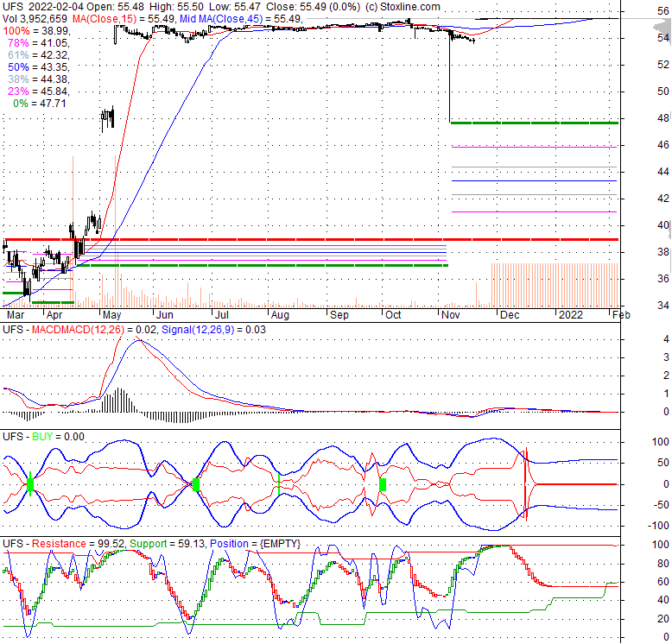This screenshot has height=644, width=672.
Task: Click the May candlestick cluster near 48
Action: point(108,117)
